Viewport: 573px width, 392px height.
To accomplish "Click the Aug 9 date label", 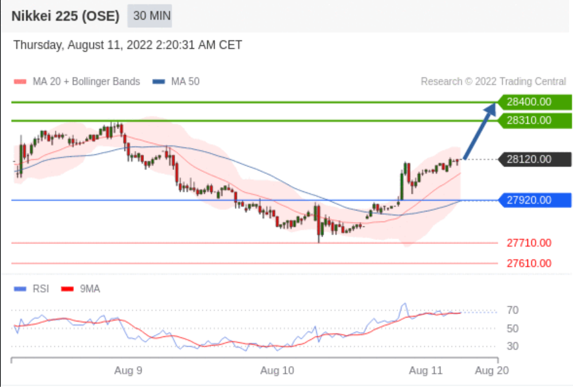I will [128, 371].
